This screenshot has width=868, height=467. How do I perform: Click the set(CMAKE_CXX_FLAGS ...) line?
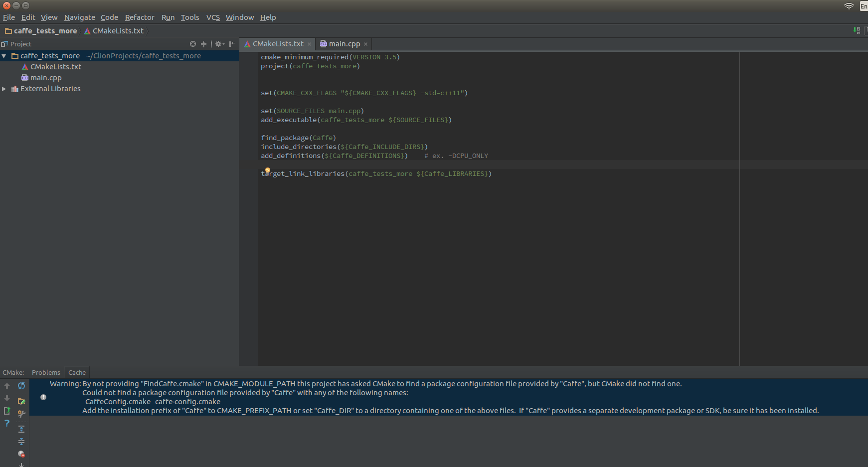[x=364, y=93]
